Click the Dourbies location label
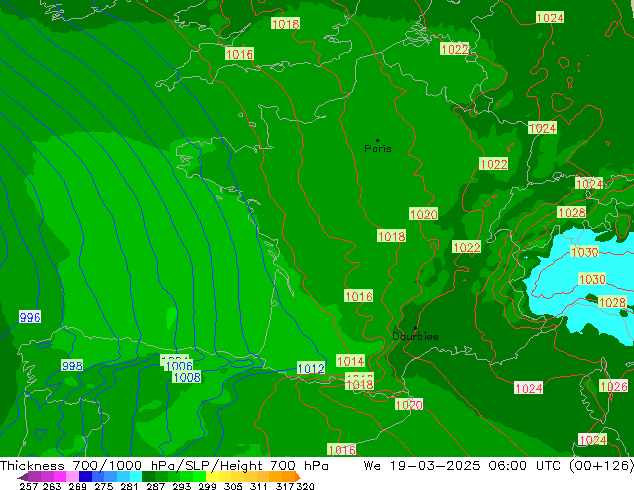This screenshot has width=634, height=490. 415,336
